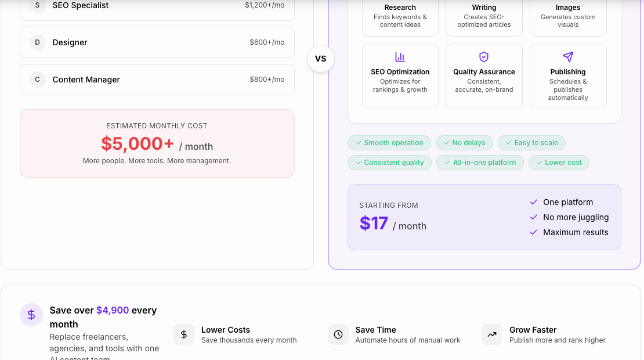Click 'Schedules & publishes automatically' description
The image size is (644, 360).
(x=568, y=89)
